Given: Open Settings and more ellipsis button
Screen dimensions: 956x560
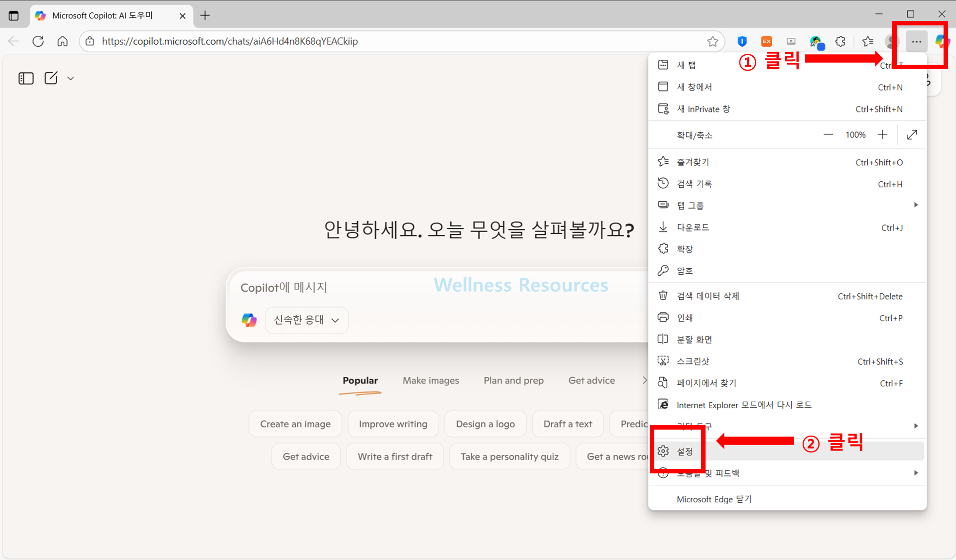Looking at the screenshot, I should pos(917,42).
